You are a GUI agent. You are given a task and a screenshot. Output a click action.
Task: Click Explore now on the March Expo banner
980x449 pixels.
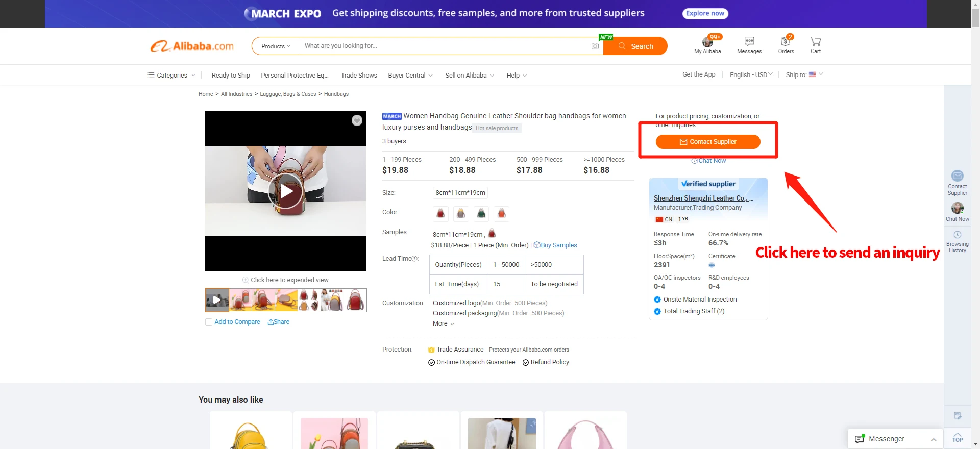click(705, 13)
